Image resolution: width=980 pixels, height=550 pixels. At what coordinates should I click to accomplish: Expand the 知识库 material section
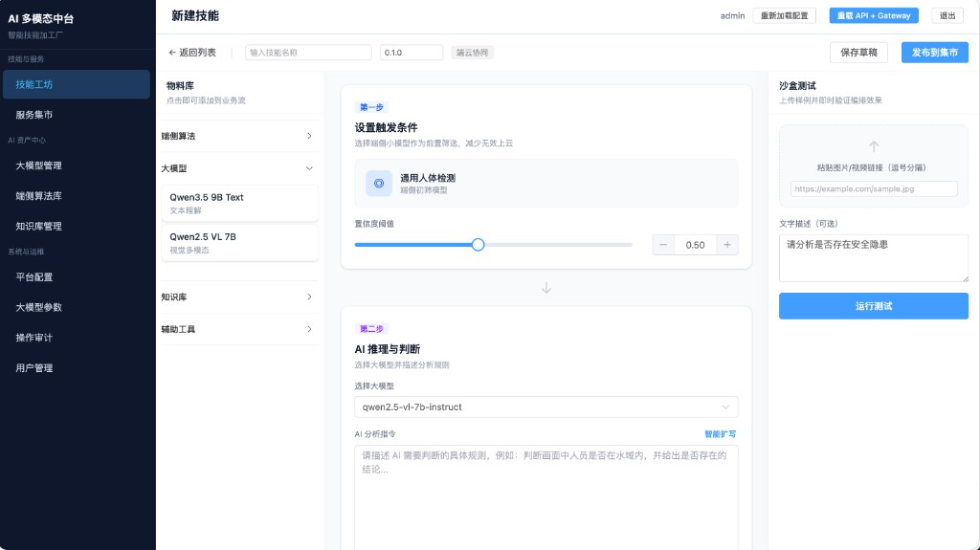click(240, 297)
